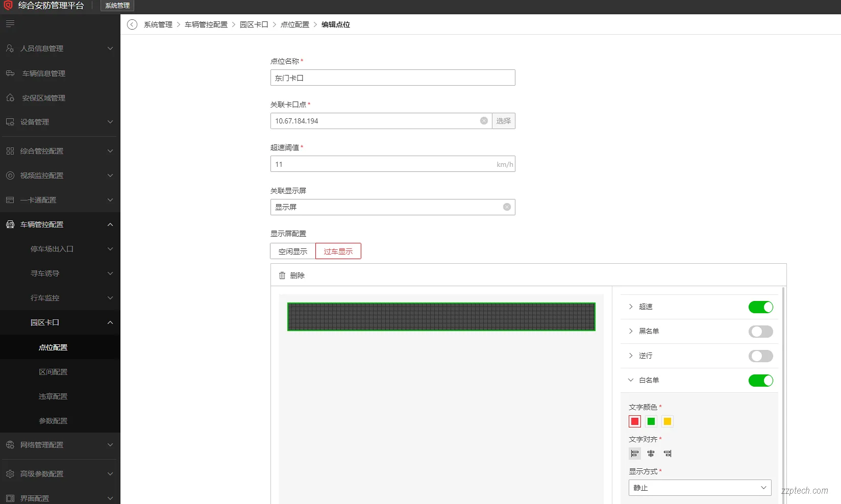Switch to the 空闲显示 tab
This screenshot has height=504, width=841.
pos(292,251)
